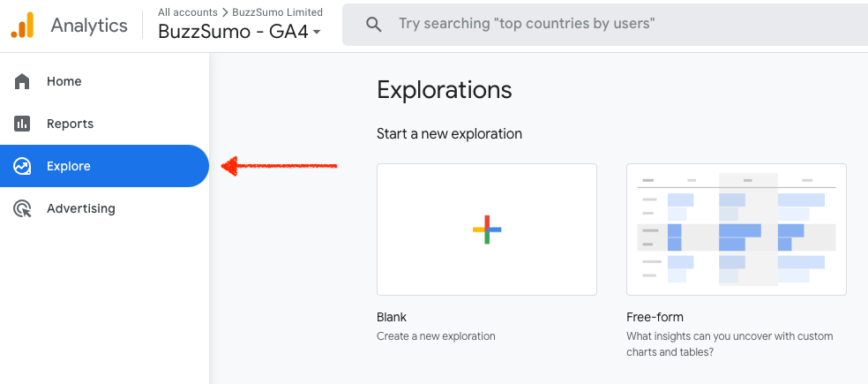The width and height of the screenshot is (868, 384).
Task: Click the Advertising cursor target icon
Action: (22, 208)
